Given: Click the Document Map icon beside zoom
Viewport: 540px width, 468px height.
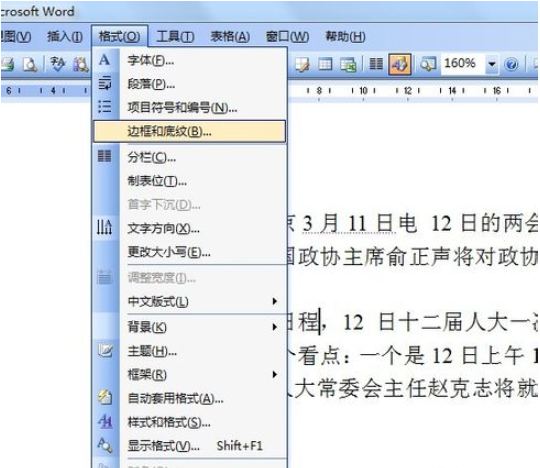Looking at the screenshot, I should tap(428, 64).
